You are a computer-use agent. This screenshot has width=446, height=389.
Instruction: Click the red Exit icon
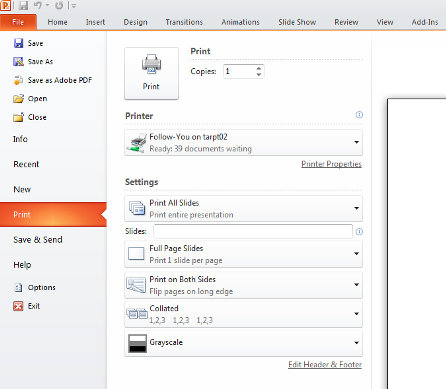(18, 306)
